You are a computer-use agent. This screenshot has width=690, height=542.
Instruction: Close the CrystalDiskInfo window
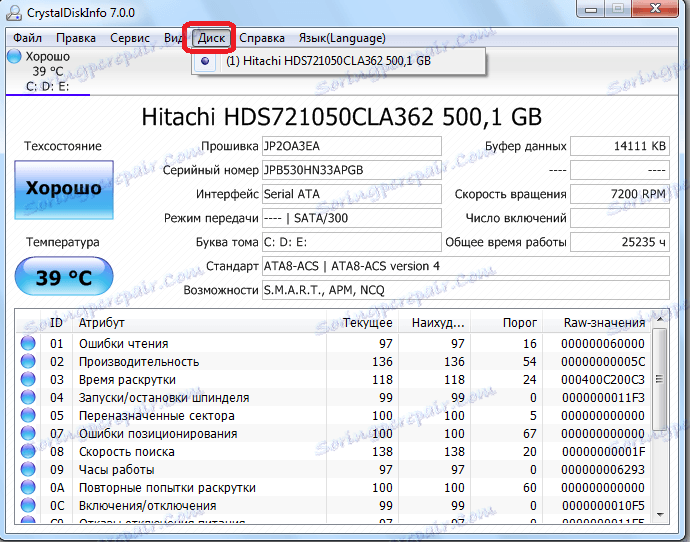point(655,8)
